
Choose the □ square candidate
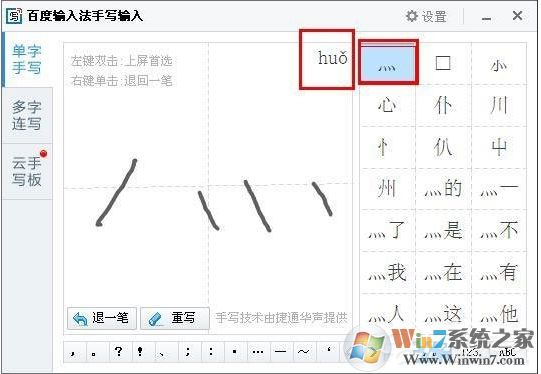pos(443,63)
